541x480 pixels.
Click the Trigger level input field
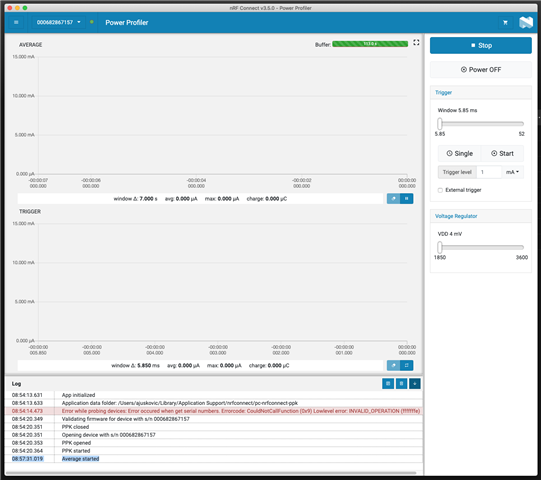(489, 172)
